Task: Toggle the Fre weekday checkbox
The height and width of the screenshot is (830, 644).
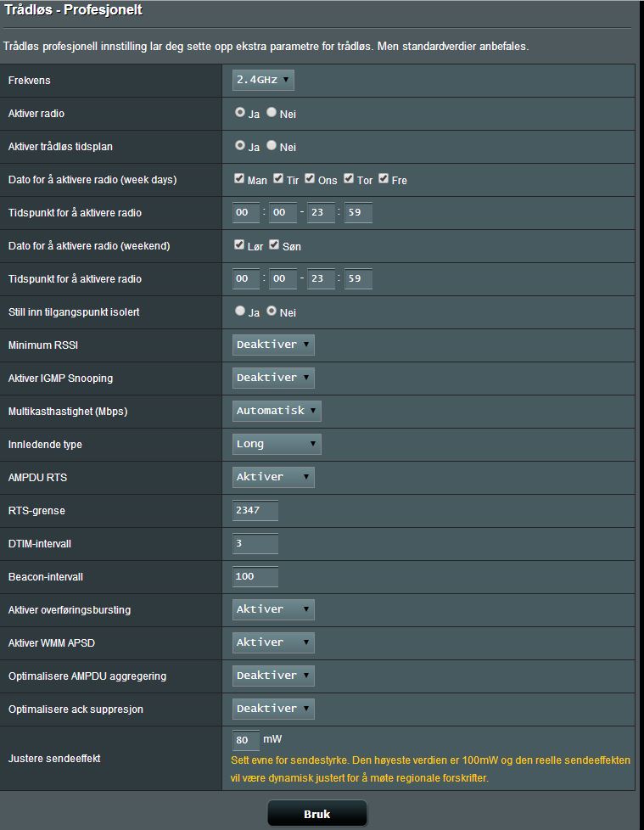Action: tap(384, 178)
